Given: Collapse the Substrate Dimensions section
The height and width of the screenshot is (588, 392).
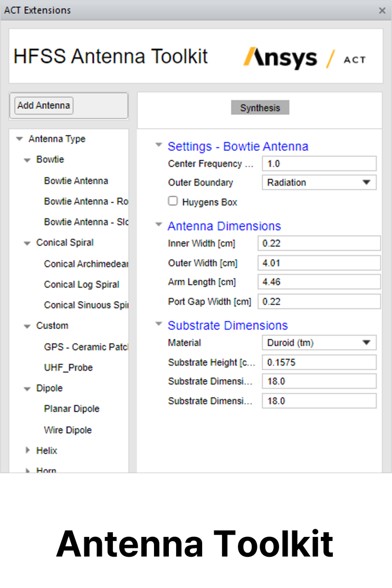Looking at the screenshot, I should (159, 324).
